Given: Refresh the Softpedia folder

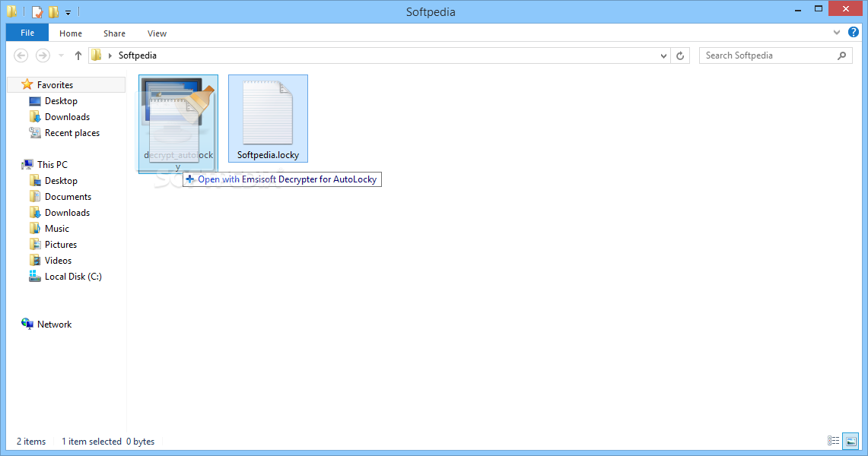Looking at the screenshot, I should click(680, 55).
